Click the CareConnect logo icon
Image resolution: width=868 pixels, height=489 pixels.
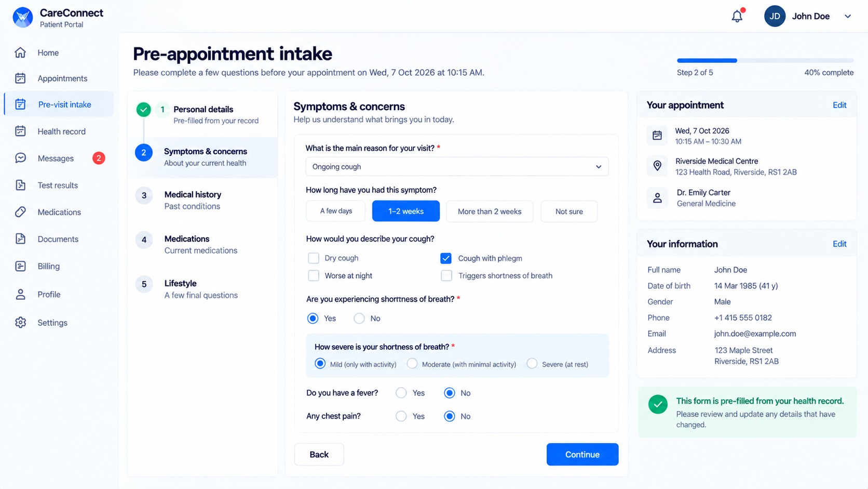(22, 18)
